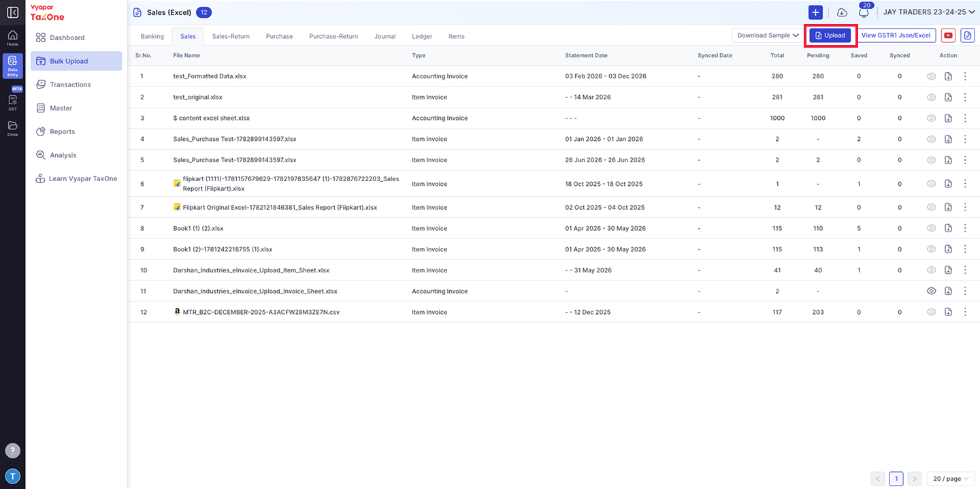Select Bulk Upload in sidebar
This screenshot has height=489, width=980.
coord(76,61)
